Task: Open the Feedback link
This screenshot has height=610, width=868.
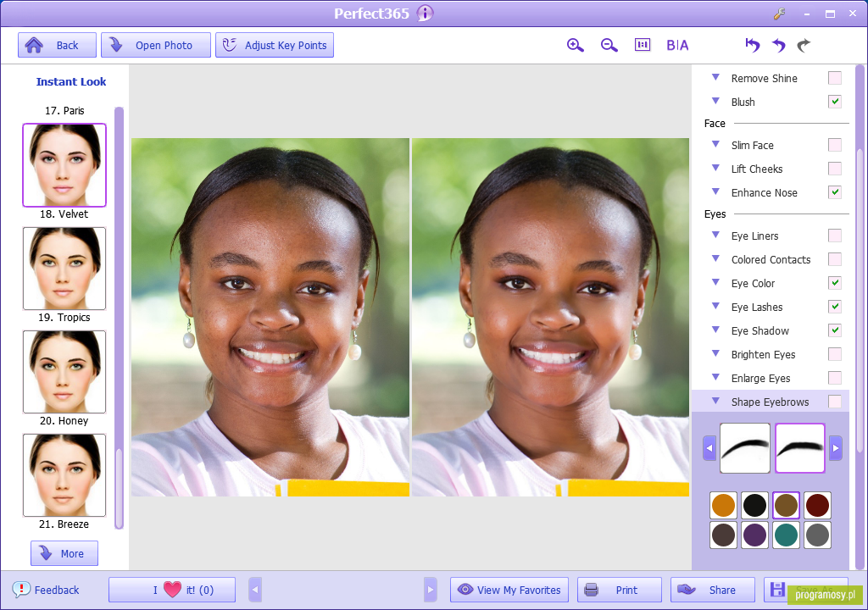Action: pos(46,590)
